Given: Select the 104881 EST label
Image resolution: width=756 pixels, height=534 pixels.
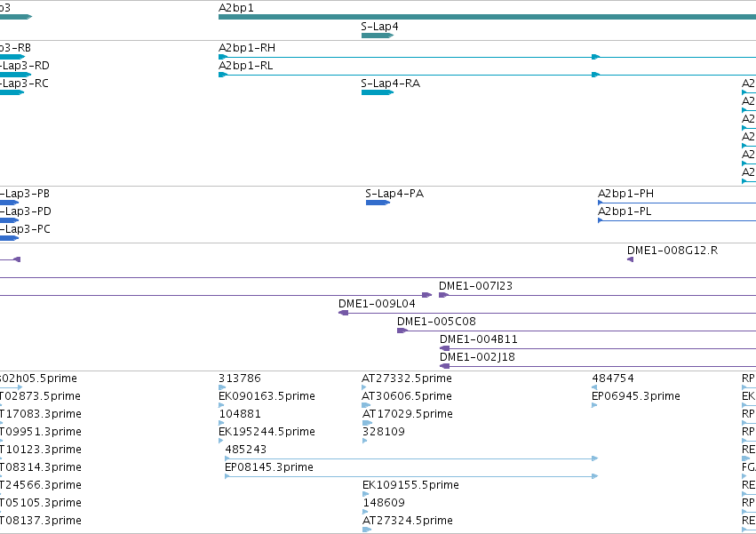Looking at the screenshot, I should [240, 414].
